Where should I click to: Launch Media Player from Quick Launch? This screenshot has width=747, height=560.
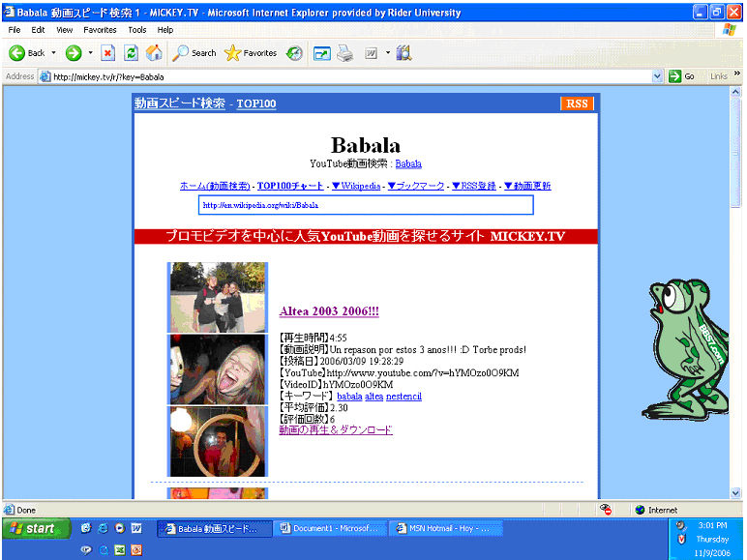click(120, 528)
